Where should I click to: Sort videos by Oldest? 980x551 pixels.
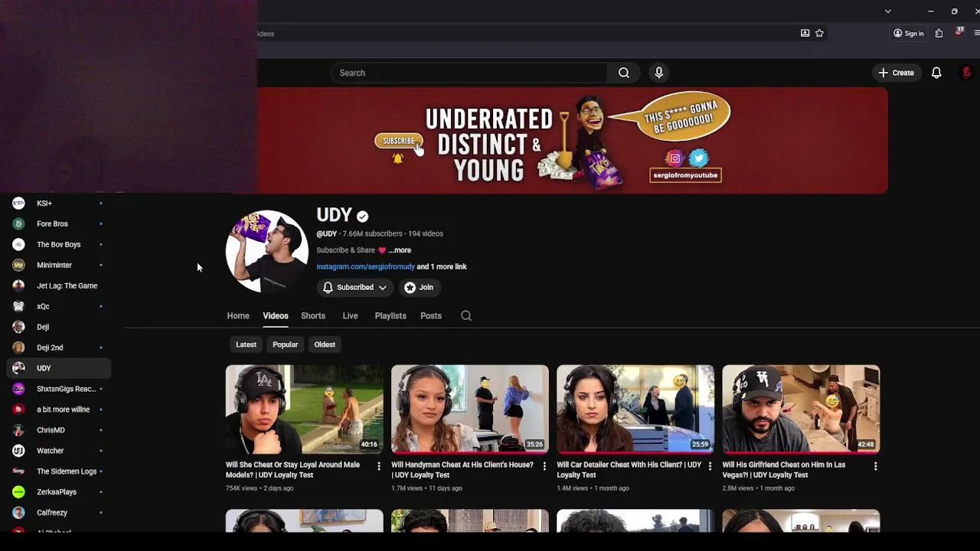325,344
